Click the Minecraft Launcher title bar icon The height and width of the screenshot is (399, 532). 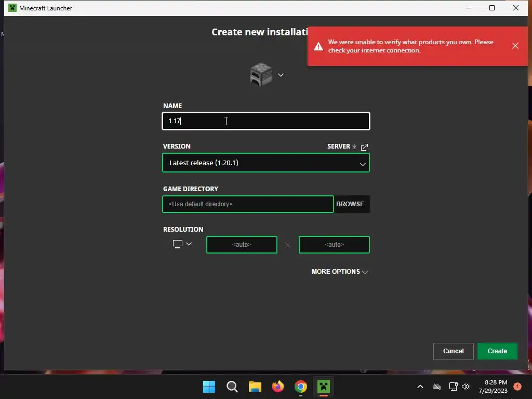coord(12,8)
